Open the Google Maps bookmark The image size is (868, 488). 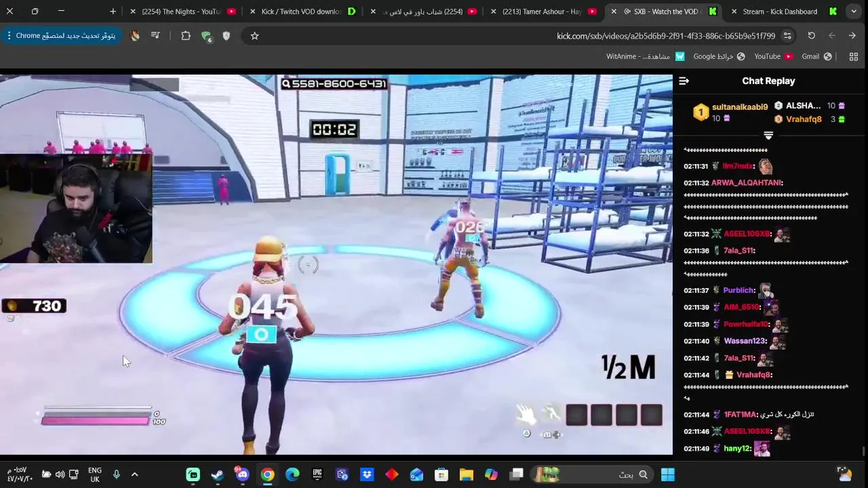[719, 57]
